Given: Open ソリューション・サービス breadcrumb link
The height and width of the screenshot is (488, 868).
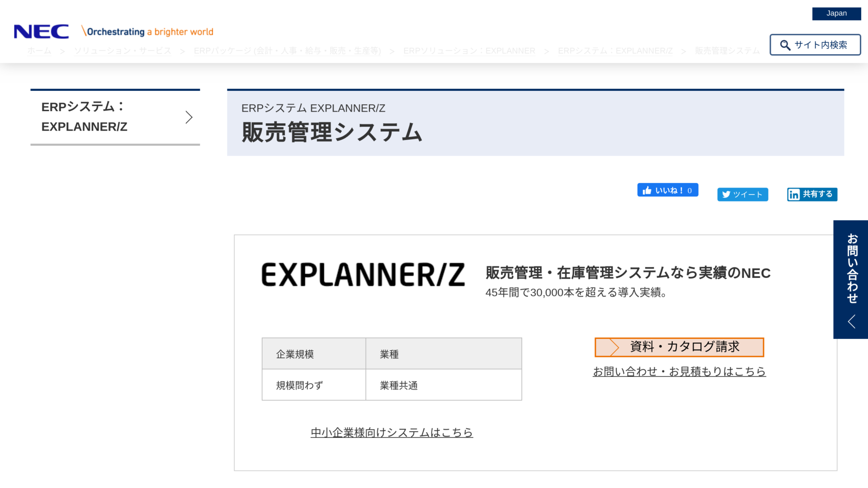Looking at the screenshot, I should pyautogui.click(x=123, y=51).
